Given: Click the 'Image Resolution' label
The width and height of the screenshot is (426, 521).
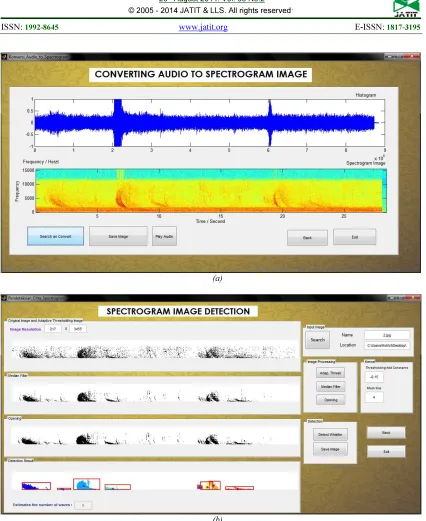Looking at the screenshot, I should (x=25, y=329).
